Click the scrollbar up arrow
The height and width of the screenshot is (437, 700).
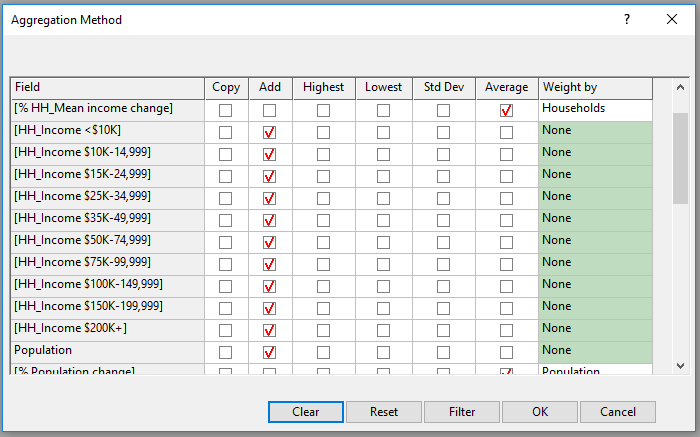pos(680,87)
